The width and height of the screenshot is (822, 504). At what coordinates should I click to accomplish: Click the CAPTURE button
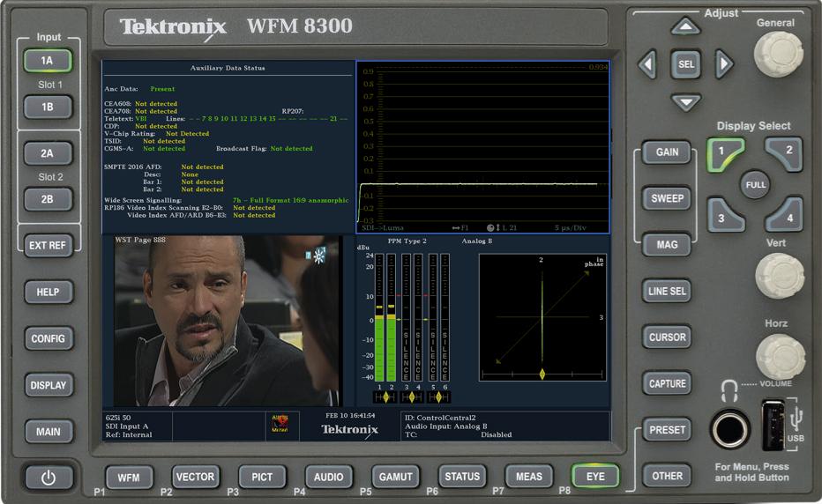(667, 383)
